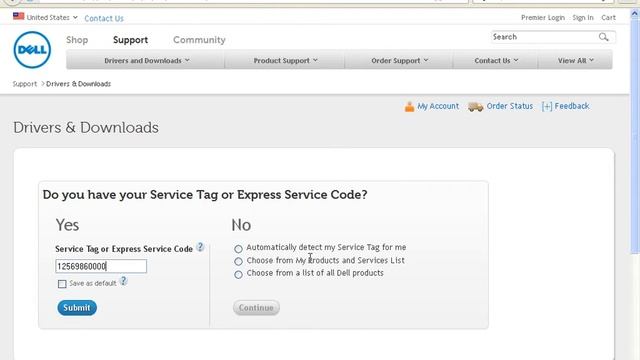The height and width of the screenshot is (360, 640).
Task: Open help icon beside Save as default
Action: (123, 281)
